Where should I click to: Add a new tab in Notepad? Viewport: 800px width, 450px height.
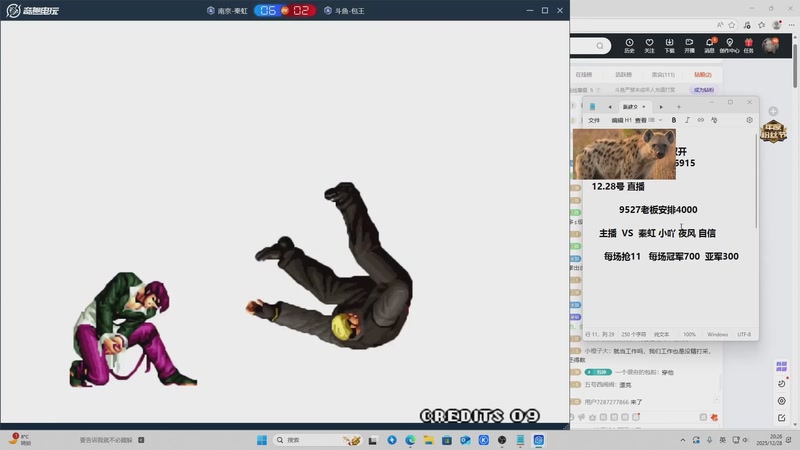679,107
